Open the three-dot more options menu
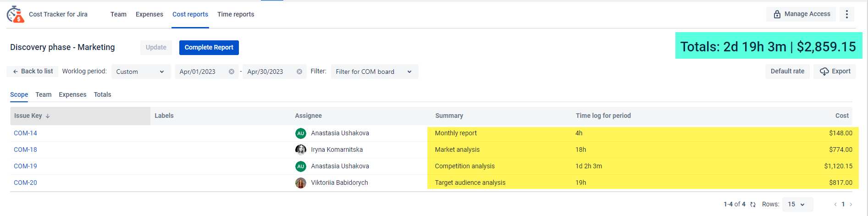 coord(846,14)
